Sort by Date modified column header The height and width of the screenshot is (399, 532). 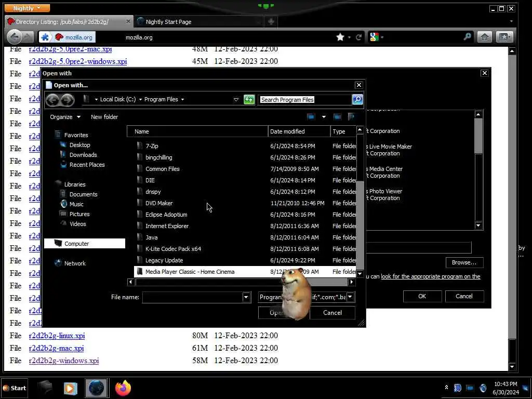tap(299, 131)
